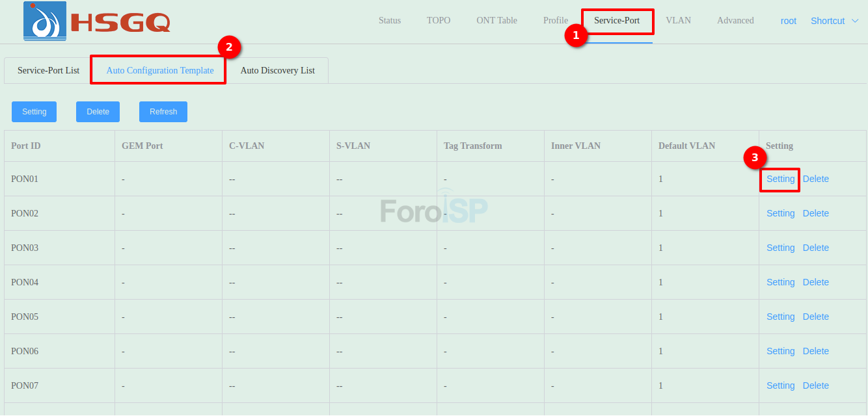Click the root user link

[789, 21]
